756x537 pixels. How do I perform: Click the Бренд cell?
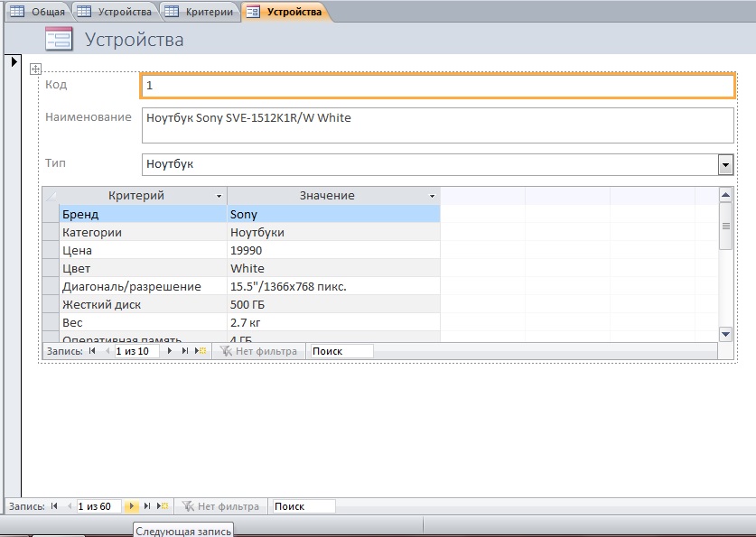click(x=143, y=214)
